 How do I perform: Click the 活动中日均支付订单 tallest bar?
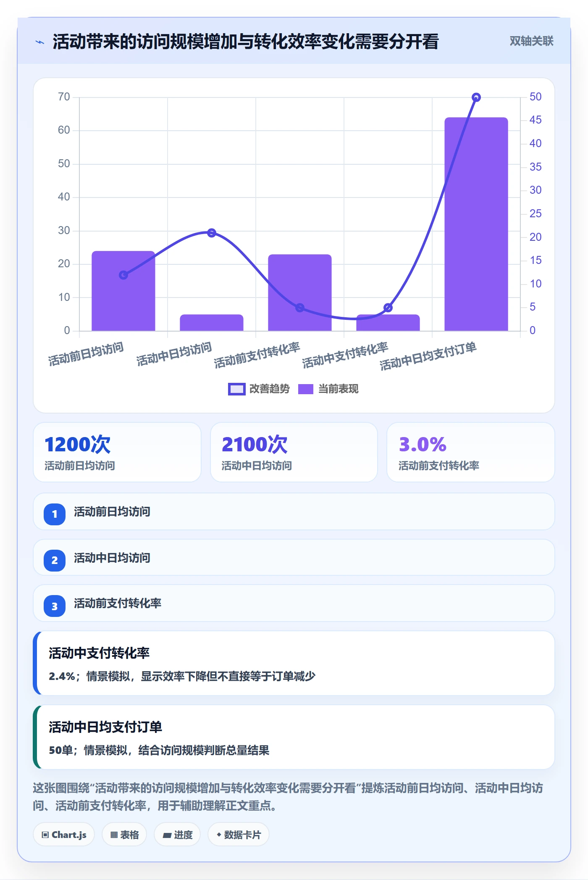click(x=476, y=224)
